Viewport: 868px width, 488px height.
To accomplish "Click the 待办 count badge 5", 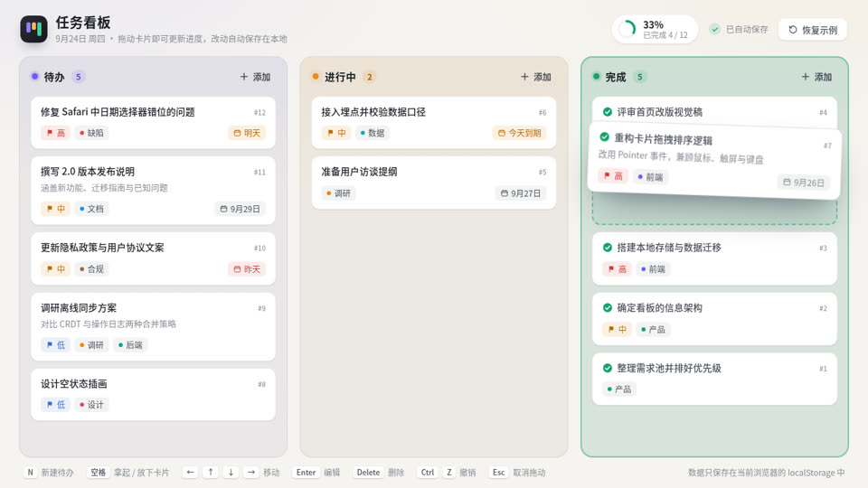I will click(x=78, y=77).
